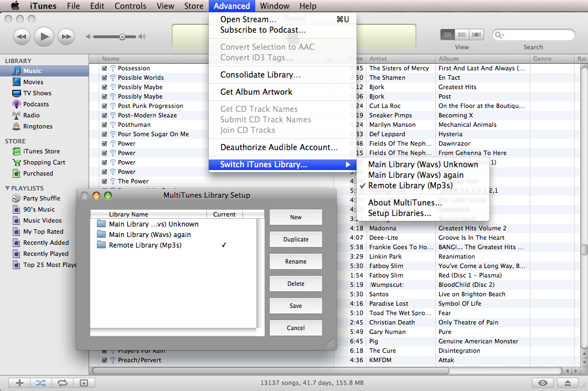The image size is (588, 391).
Task: Uncheck the Posthuman song checkbox
Action: (105, 125)
